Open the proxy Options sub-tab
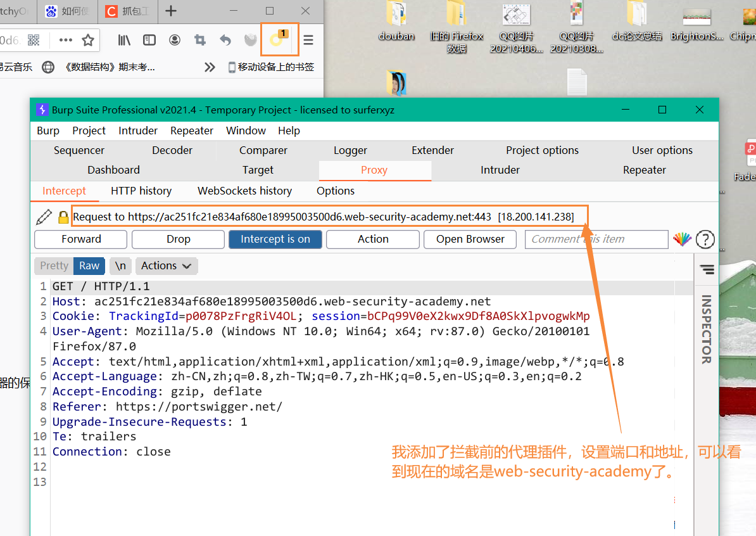756x536 pixels. tap(336, 191)
